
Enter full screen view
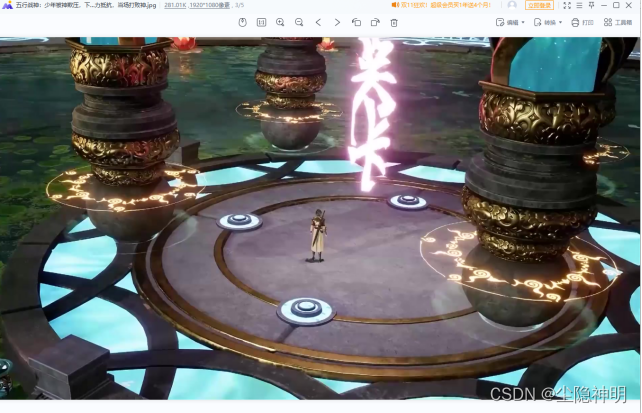pyautogui.click(x=567, y=5)
